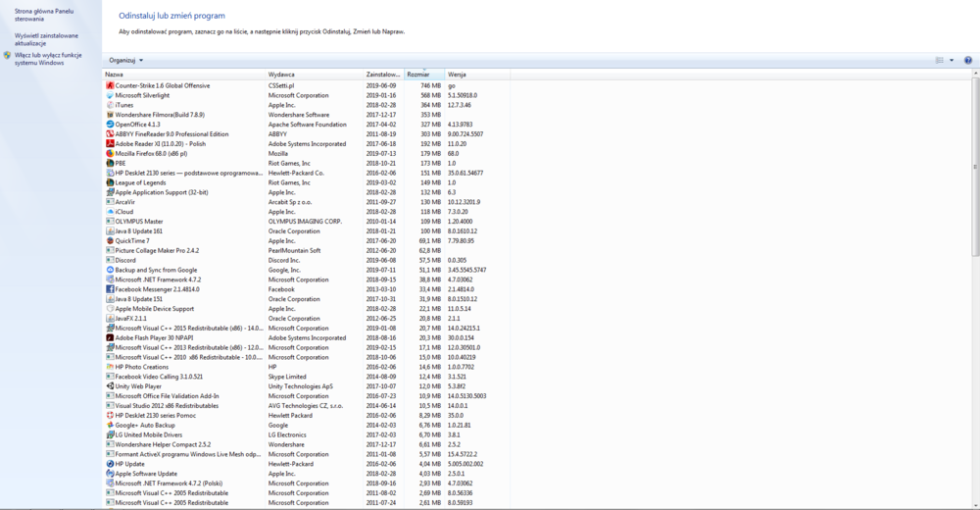The width and height of the screenshot is (980, 510).
Task: Click the Adobe Reader XI icon
Action: pyautogui.click(x=110, y=144)
